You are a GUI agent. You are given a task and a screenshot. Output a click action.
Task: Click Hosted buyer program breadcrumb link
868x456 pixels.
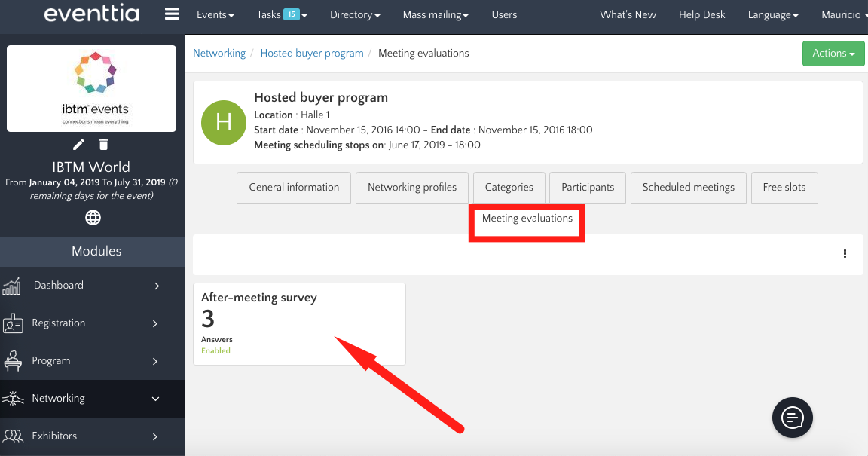coord(311,53)
